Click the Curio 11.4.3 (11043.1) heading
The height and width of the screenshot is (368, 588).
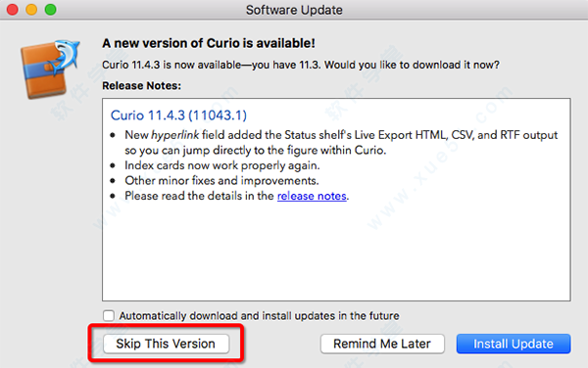click(x=178, y=115)
